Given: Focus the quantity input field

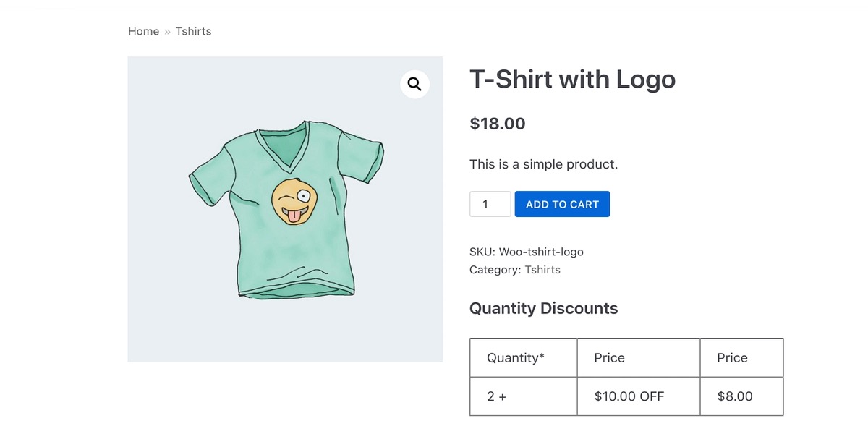Looking at the screenshot, I should point(490,204).
